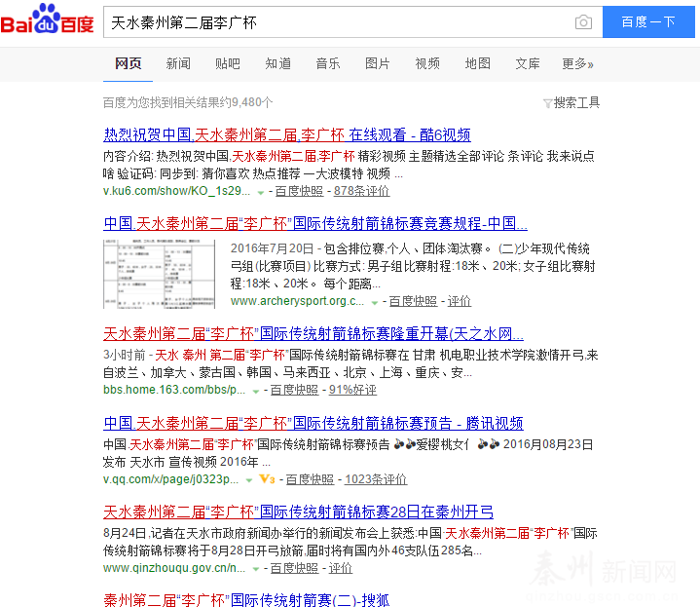Image resolution: width=700 pixels, height=607 pixels.
Task: Open the 地图 tab
Action: [x=478, y=64]
